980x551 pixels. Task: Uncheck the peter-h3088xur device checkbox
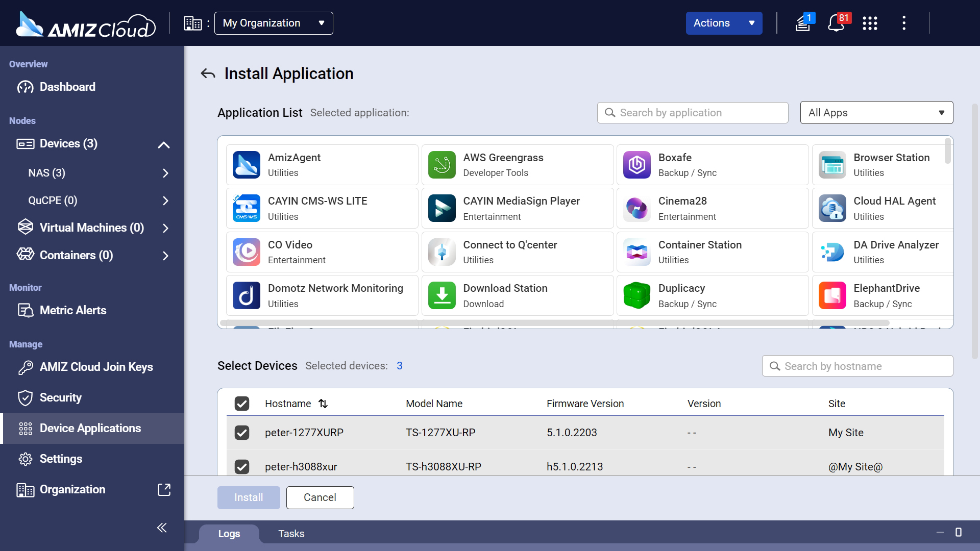242,466
